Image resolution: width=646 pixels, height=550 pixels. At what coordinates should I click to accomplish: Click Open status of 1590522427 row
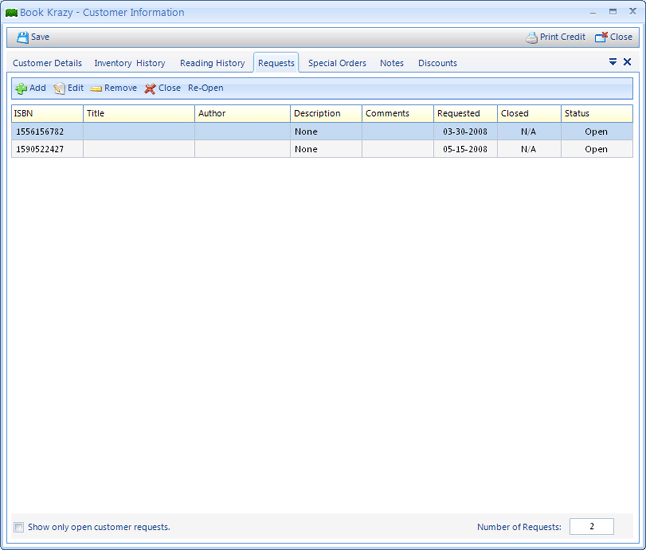[596, 149]
